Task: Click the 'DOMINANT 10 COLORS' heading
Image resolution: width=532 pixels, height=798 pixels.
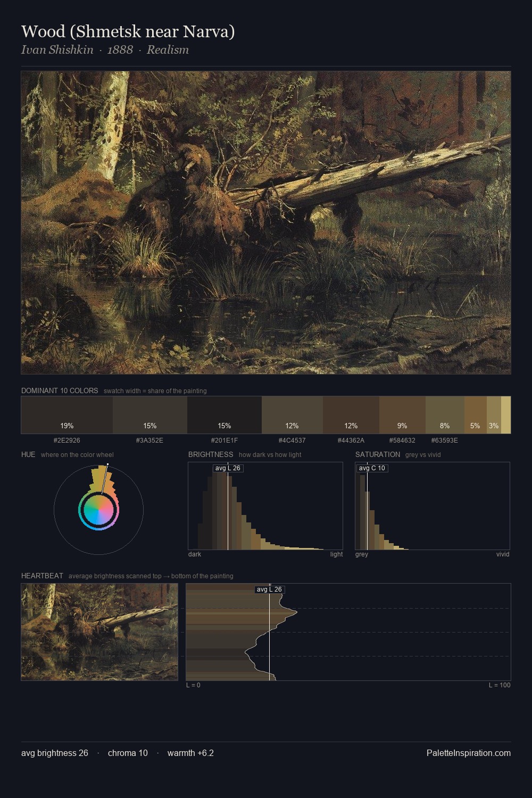Action: 60,390
